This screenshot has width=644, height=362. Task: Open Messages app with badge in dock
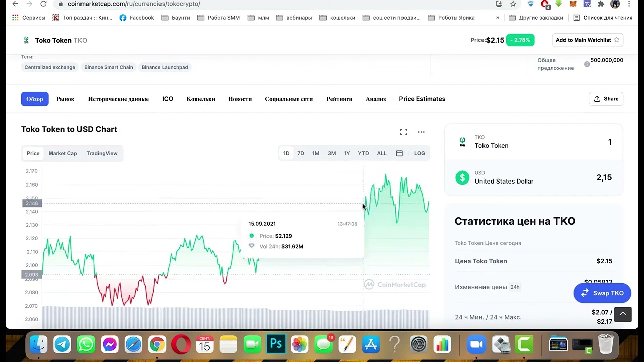324,345
